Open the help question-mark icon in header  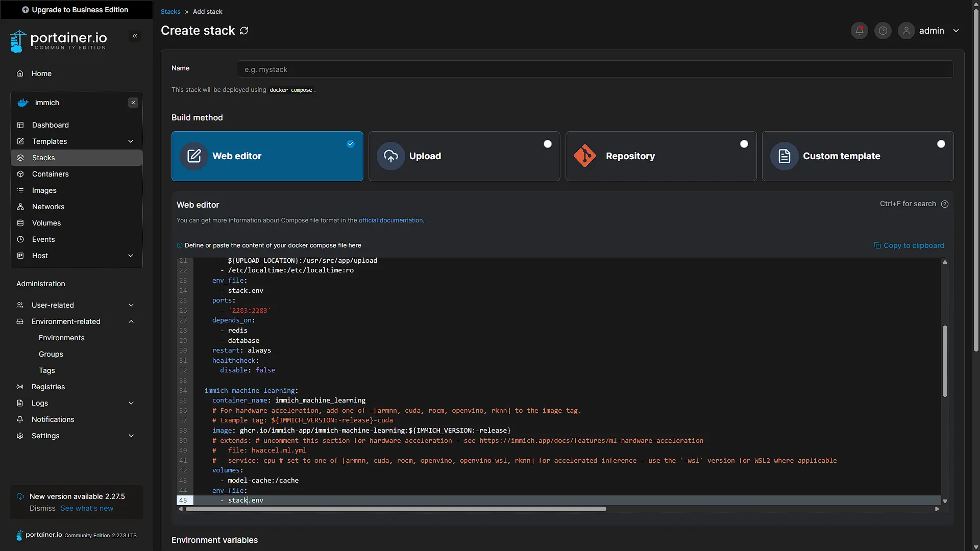click(883, 31)
